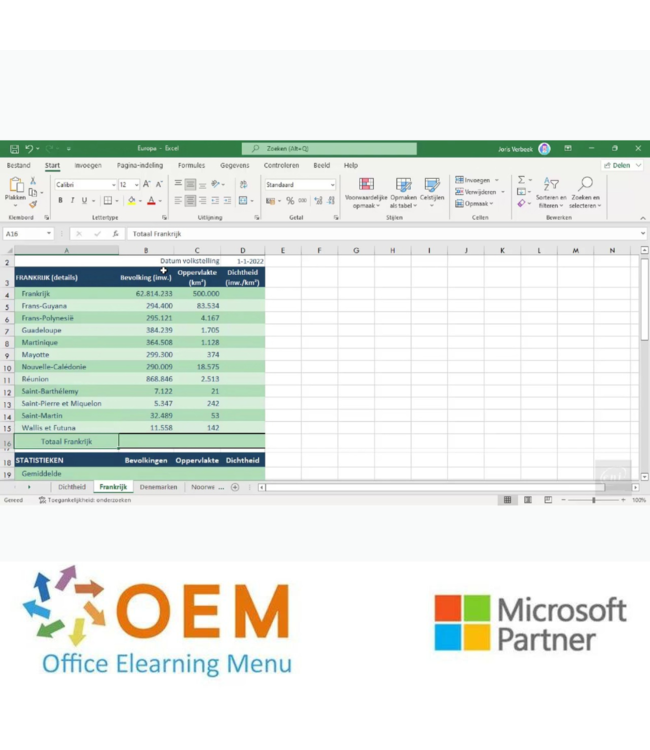Toggle Bold formatting

point(60,200)
